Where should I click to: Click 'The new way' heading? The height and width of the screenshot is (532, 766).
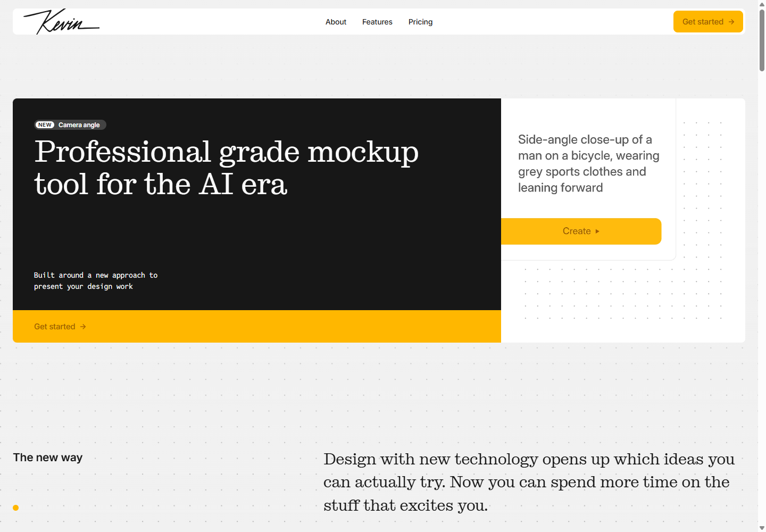click(x=48, y=458)
